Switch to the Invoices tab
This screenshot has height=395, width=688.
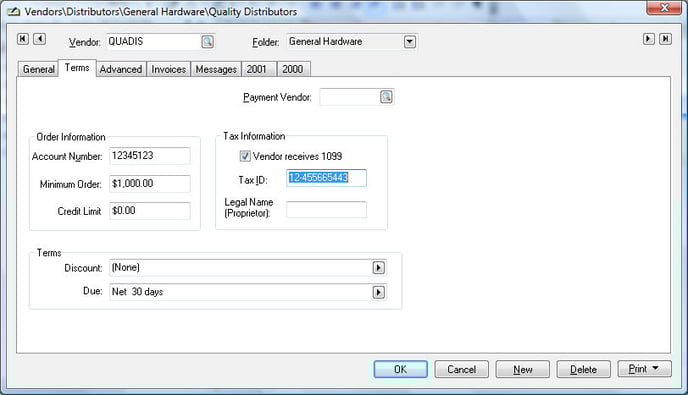168,69
